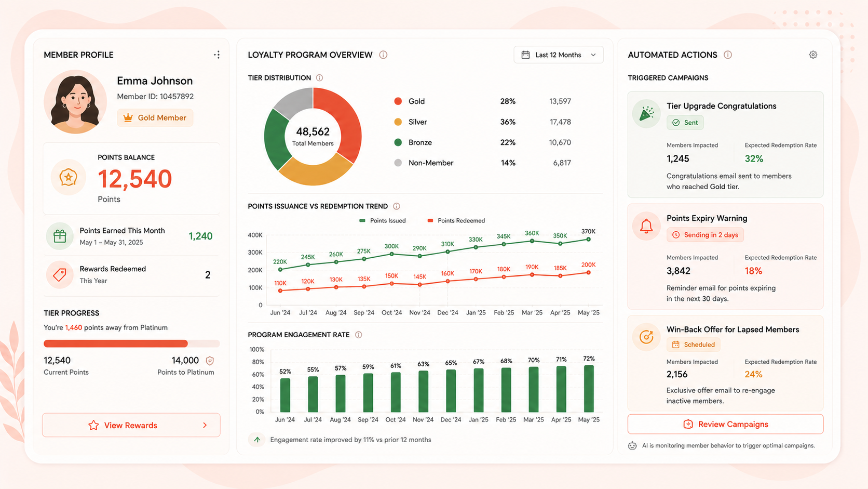
Task: Click the target icon for Win-Back Offer
Action: pos(646,337)
